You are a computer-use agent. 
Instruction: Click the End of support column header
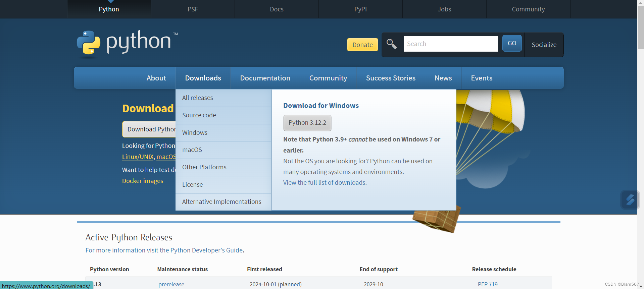pos(379,269)
